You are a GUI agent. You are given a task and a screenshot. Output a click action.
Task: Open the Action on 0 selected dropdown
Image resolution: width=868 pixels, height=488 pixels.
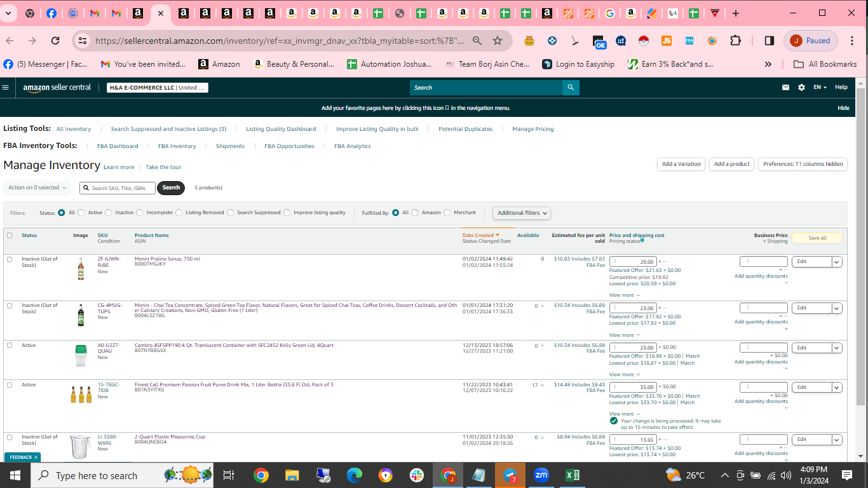37,187
